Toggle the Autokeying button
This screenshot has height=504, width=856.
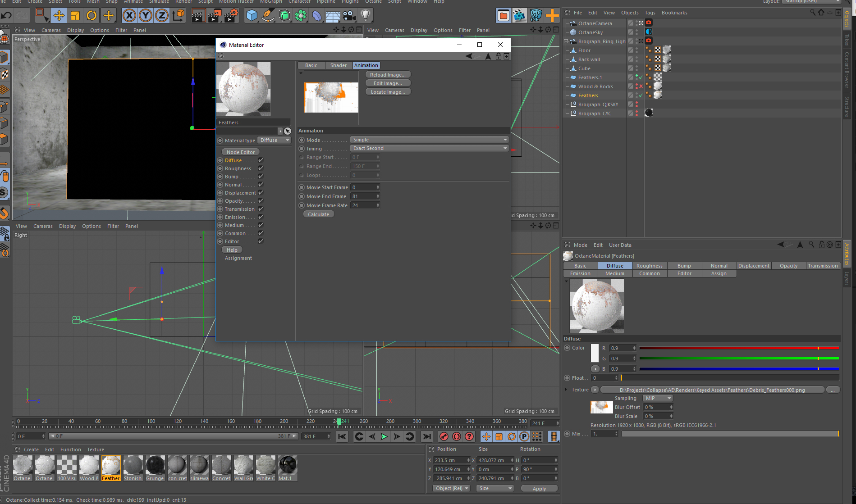[457, 436]
